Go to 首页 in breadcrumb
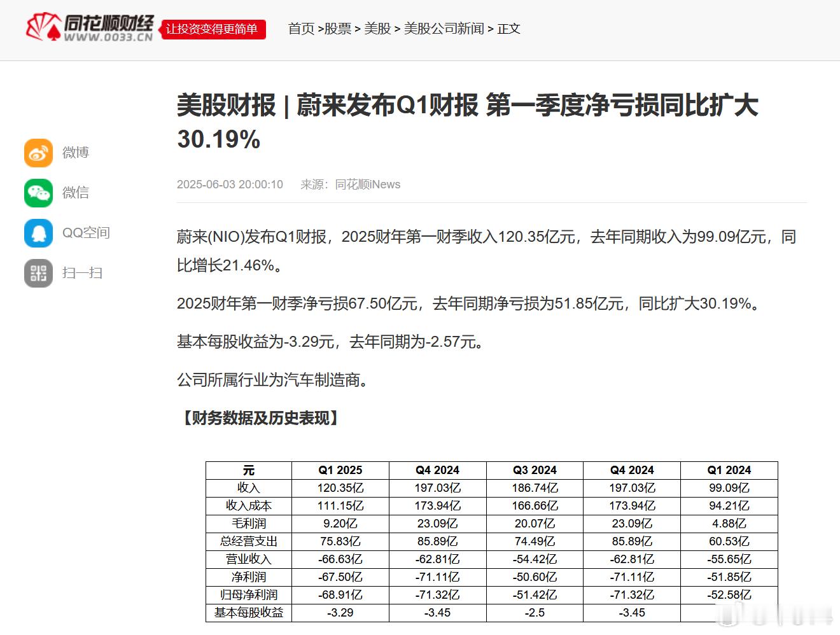 (302, 29)
